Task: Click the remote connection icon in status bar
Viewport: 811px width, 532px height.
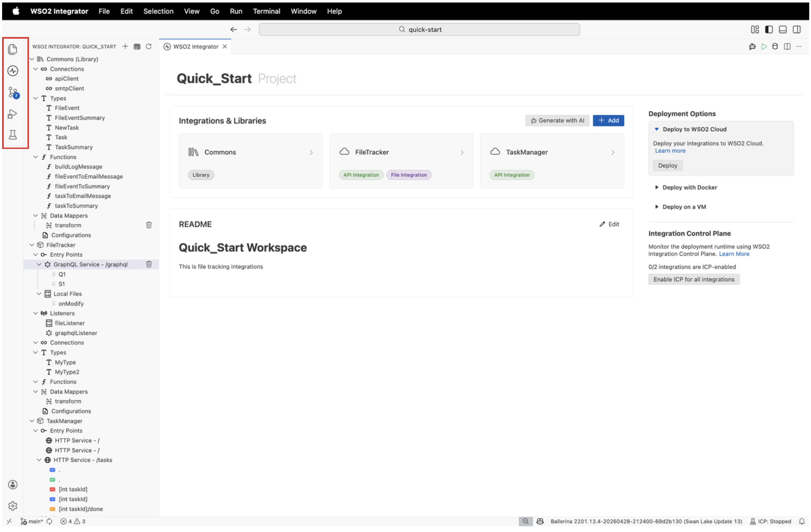Action: pyautogui.click(x=9, y=521)
